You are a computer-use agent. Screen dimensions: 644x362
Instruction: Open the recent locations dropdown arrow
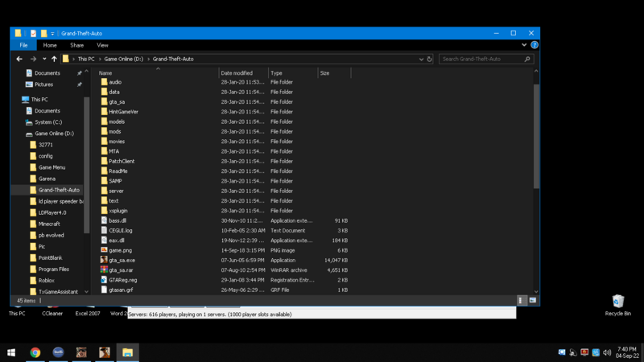pyautogui.click(x=44, y=59)
